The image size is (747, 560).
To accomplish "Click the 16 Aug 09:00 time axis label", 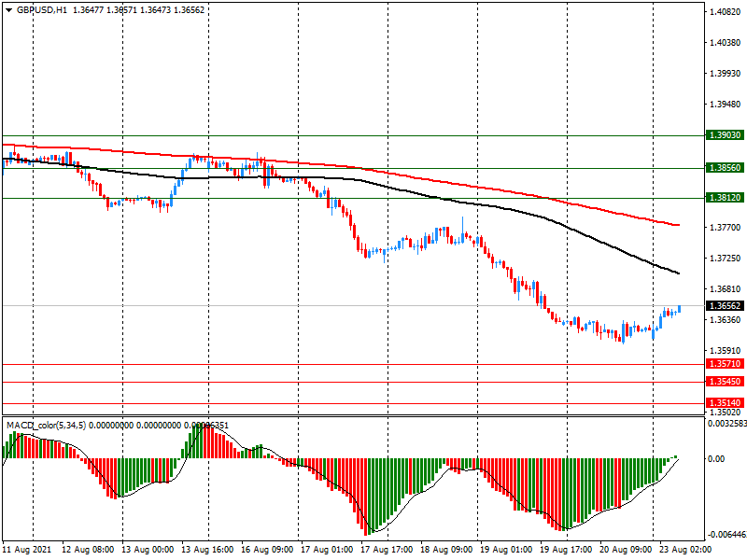I will (267, 550).
